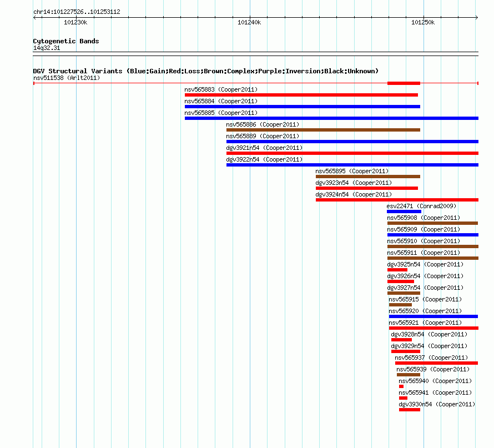
Task: Click the nsv565915 (Cooper2011) label
Action: point(425,299)
